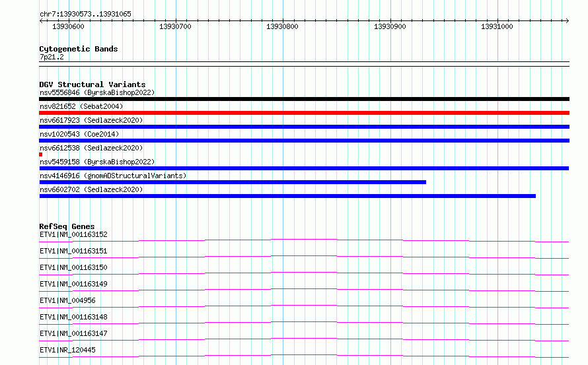Screen dimensions: 588x365
Task: Open transcript ETV1|NM_001163148
Action: [x=73, y=317]
